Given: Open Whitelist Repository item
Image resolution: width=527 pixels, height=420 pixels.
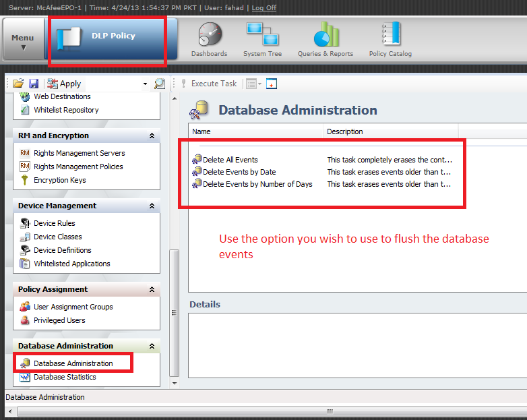Looking at the screenshot, I should pyautogui.click(x=66, y=110).
